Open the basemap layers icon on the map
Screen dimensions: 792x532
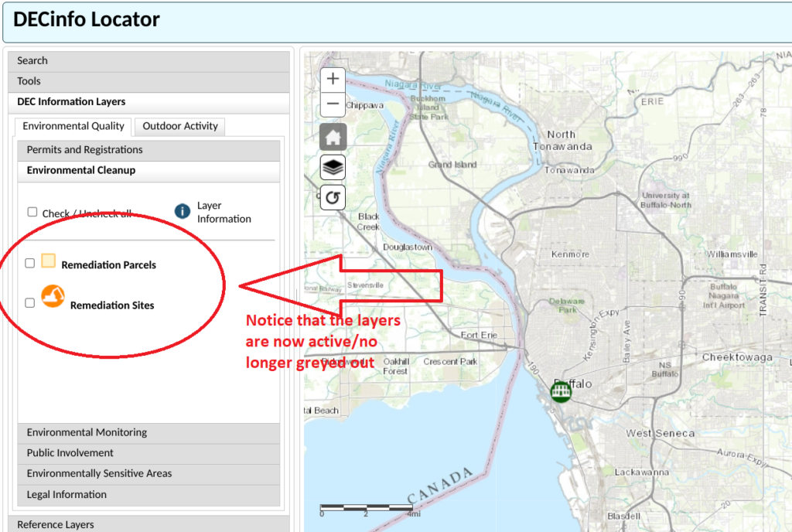coord(333,167)
